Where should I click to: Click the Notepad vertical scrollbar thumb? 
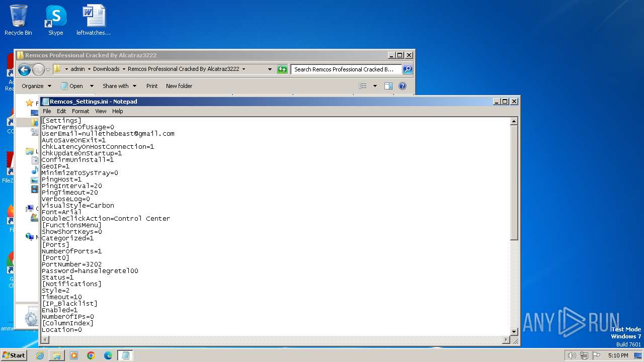coord(514,182)
